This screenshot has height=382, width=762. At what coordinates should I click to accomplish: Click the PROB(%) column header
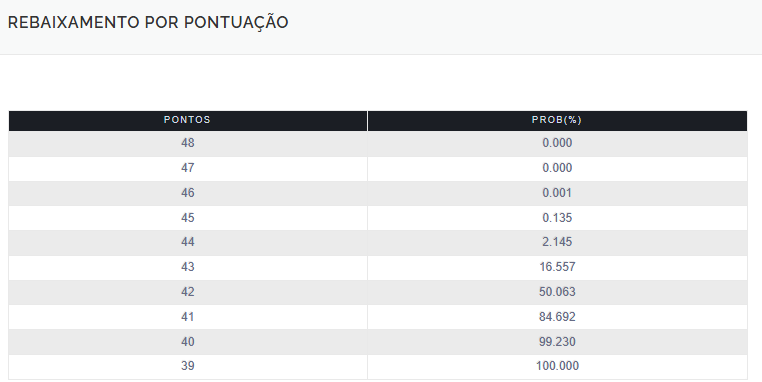(x=557, y=121)
